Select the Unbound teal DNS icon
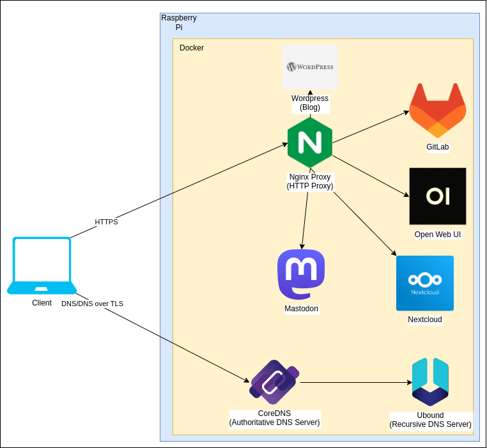 (x=430, y=382)
